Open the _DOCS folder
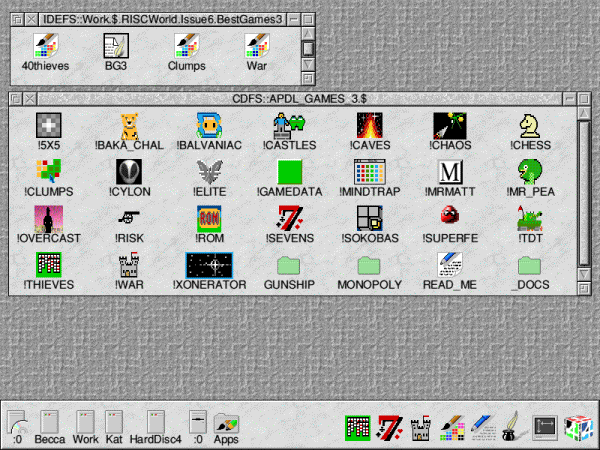 point(529,266)
